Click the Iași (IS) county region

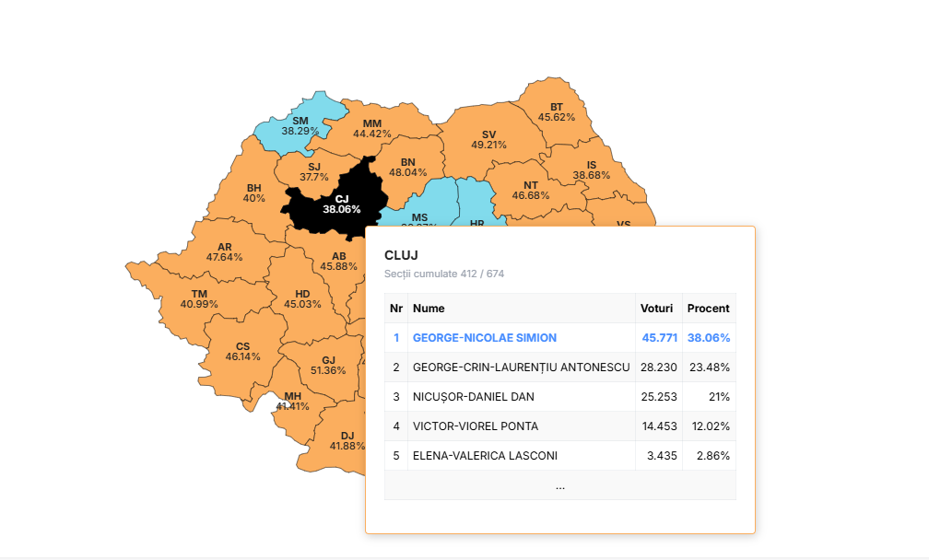pyautogui.click(x=592, y=169)
